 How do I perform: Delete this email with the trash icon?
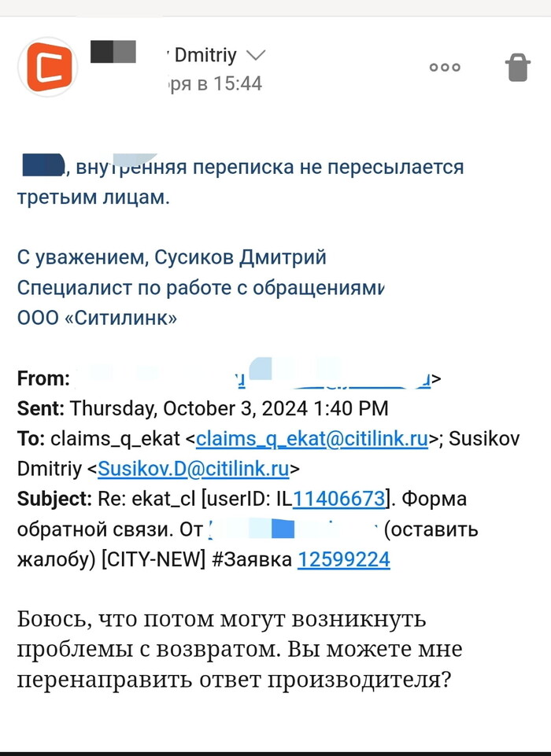pyautogui.click(x=517, y=68)
